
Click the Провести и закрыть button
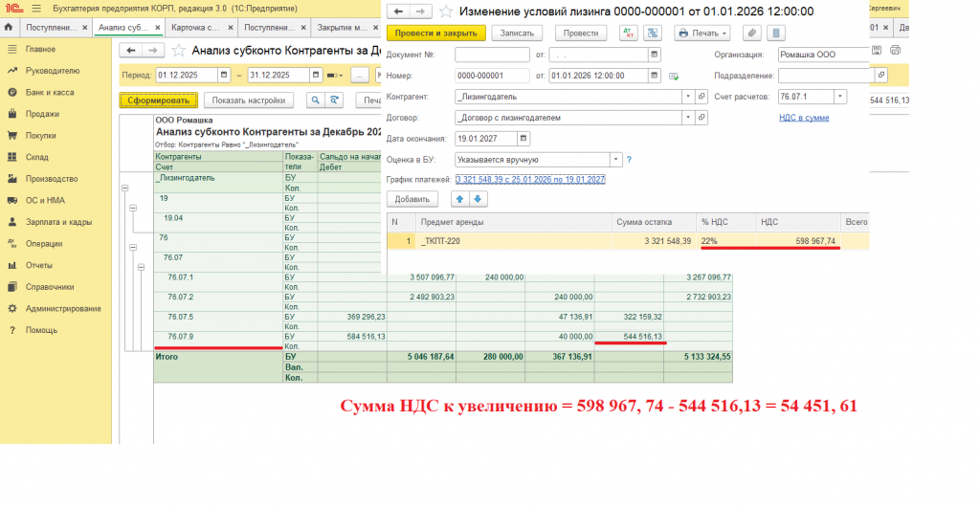pos(436,33)
